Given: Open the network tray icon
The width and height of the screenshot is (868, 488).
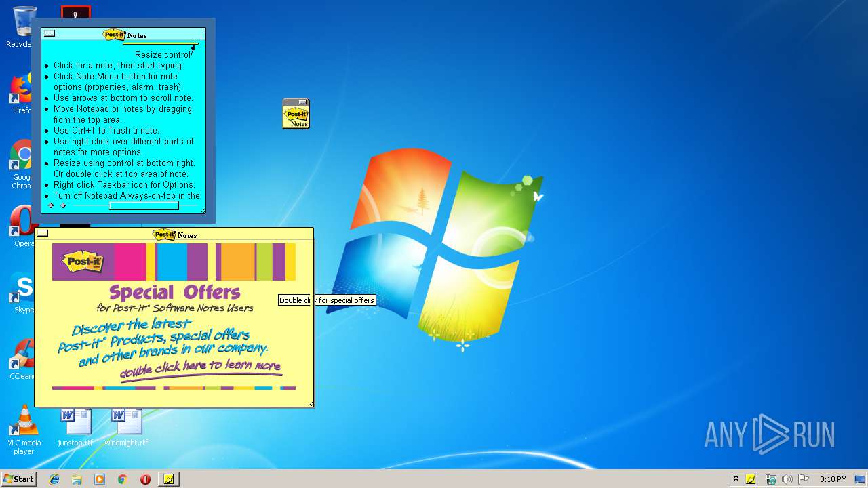Looking at the screenshot, I should coord(770,479).
